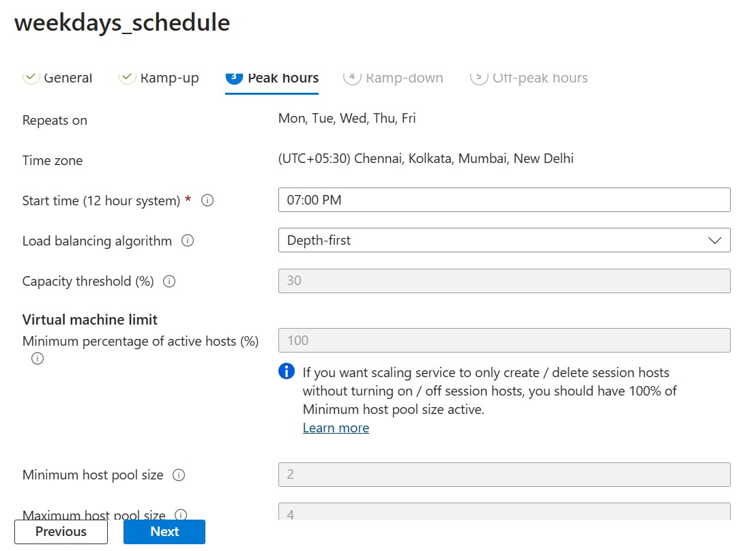This screenshot has height=551, width=756.
Task: Expand the Depth-first dropdown chevron
Action: [x=714, y=241]
